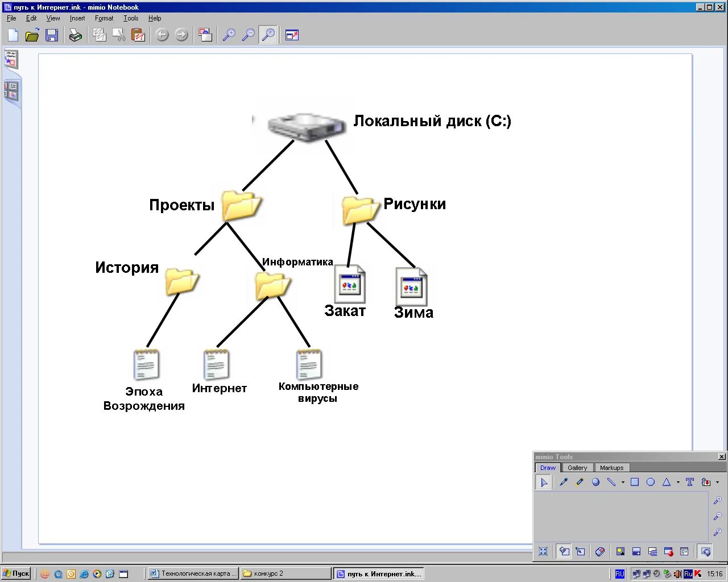The width and height of the screenshot is (728, 582).
Task: Open the web browser tool icon in mimio Tools
Action: (x=684, y=551)
